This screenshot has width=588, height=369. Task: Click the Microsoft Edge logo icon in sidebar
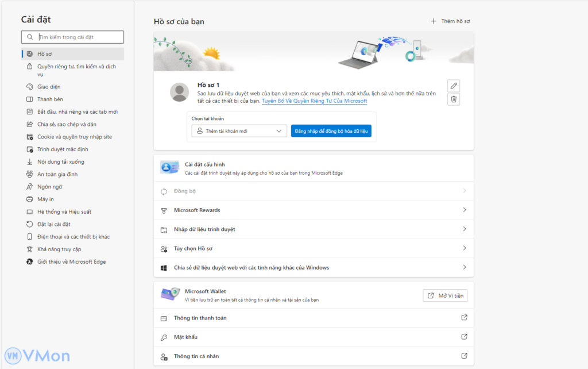[x=30, y=262]
